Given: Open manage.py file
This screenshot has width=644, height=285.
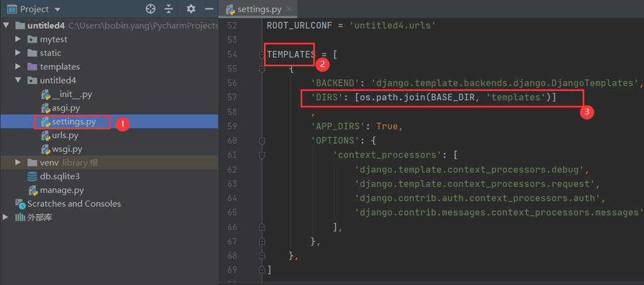Looking at the screenshot, I should [62, 190].
